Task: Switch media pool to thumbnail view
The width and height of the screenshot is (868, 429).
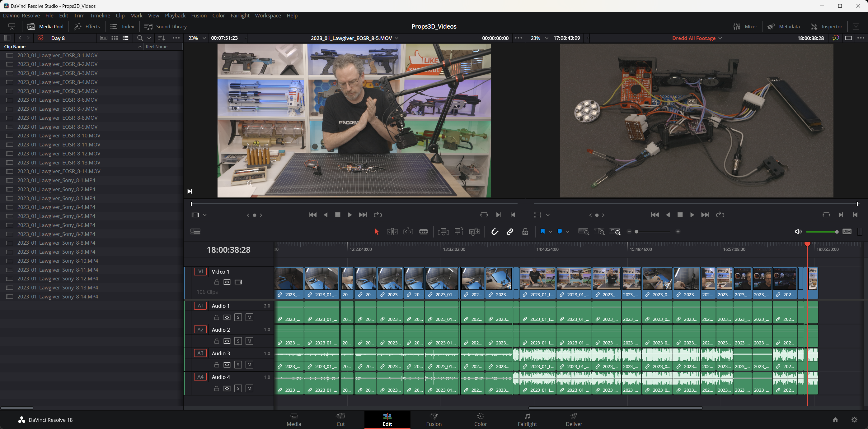Action: (115, 38)
